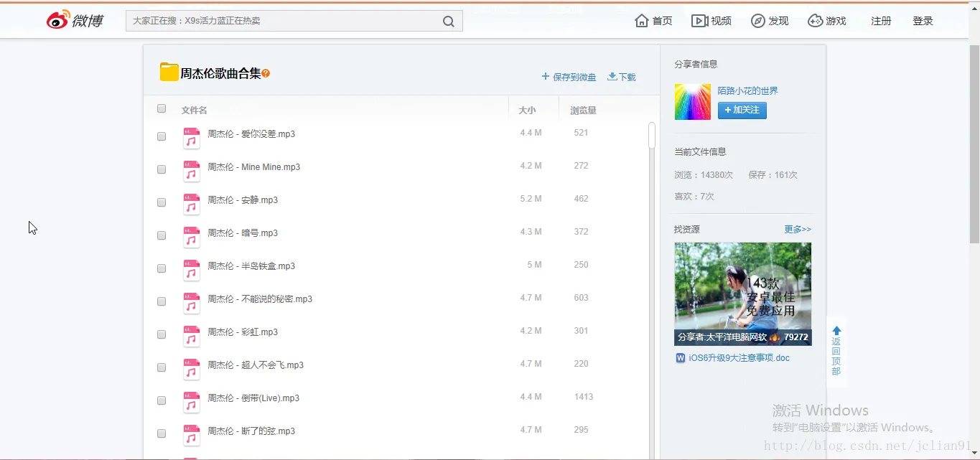Check the box for 断了的弦.mp3
Screen dimensions: 980x460
[162, 433]
